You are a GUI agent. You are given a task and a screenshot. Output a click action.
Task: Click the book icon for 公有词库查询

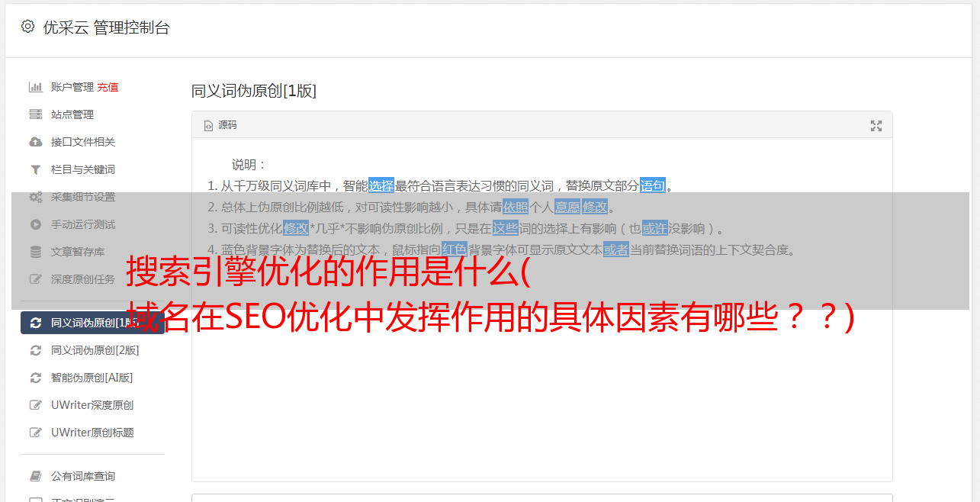[x=35, y=476]
